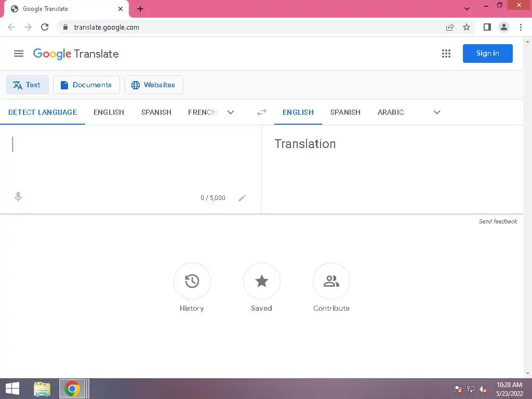Choose French as source language

coord(202,112)
